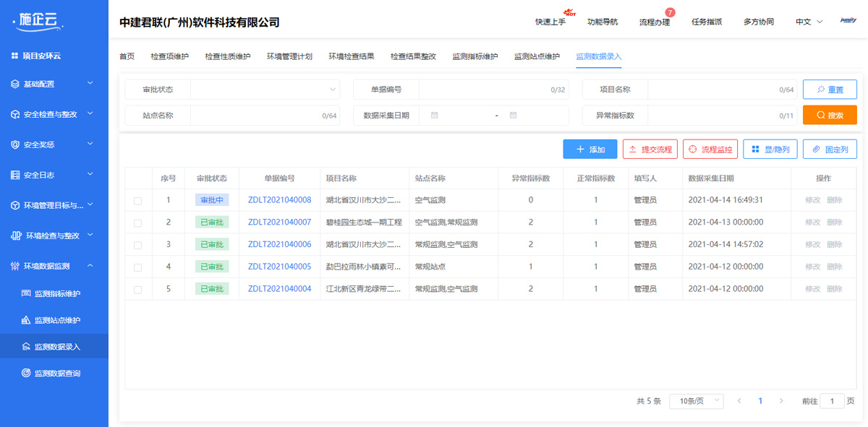Click the 重置 button
The image size is (868, 427).
point(830,90)
